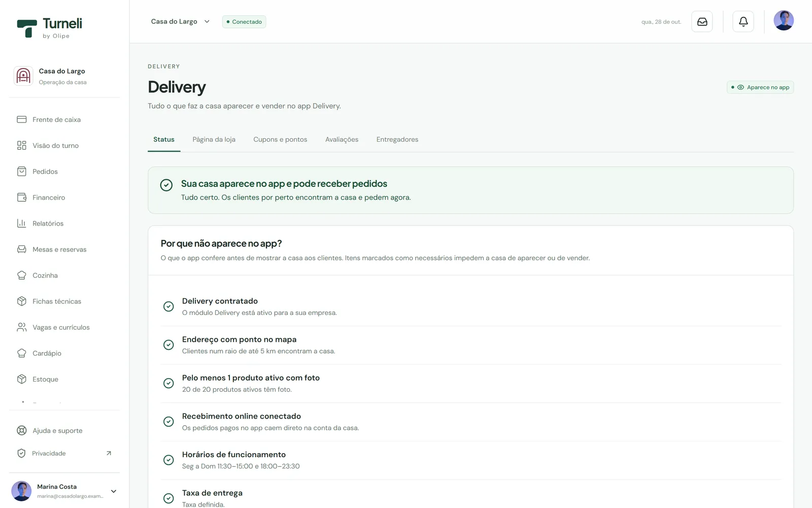The image size is (812, 508).
Task: Click Recebimento online conectado item
Action: pyautogui.click(x=470, y=422)
